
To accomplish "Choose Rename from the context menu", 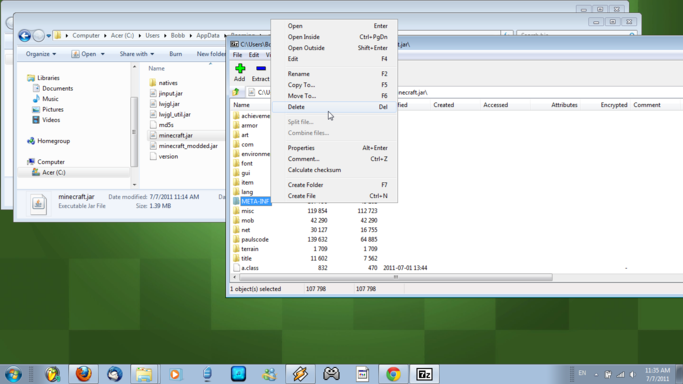I will (334, 74).
